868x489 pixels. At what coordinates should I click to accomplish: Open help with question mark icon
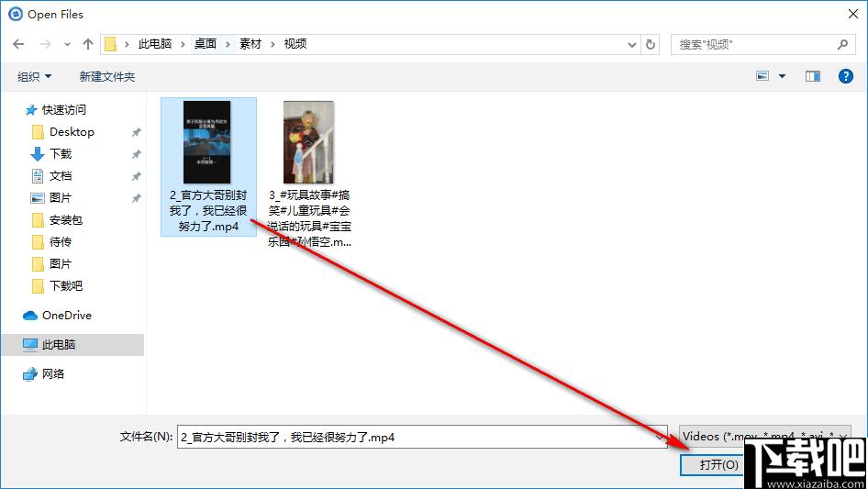click(x=845, y=76)
